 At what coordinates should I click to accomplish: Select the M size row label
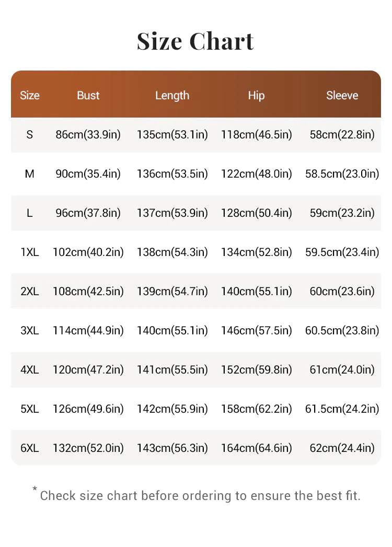(x=30, y=174)
